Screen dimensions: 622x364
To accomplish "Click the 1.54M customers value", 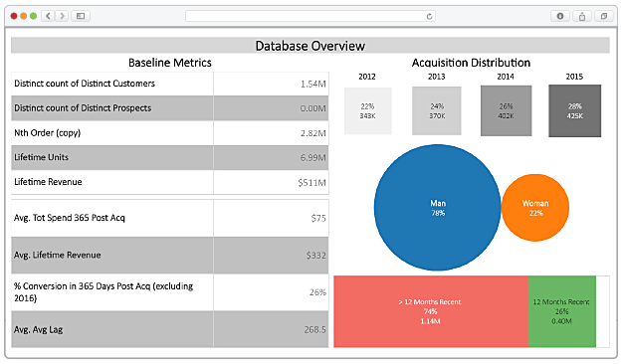I will click(312, 85).
